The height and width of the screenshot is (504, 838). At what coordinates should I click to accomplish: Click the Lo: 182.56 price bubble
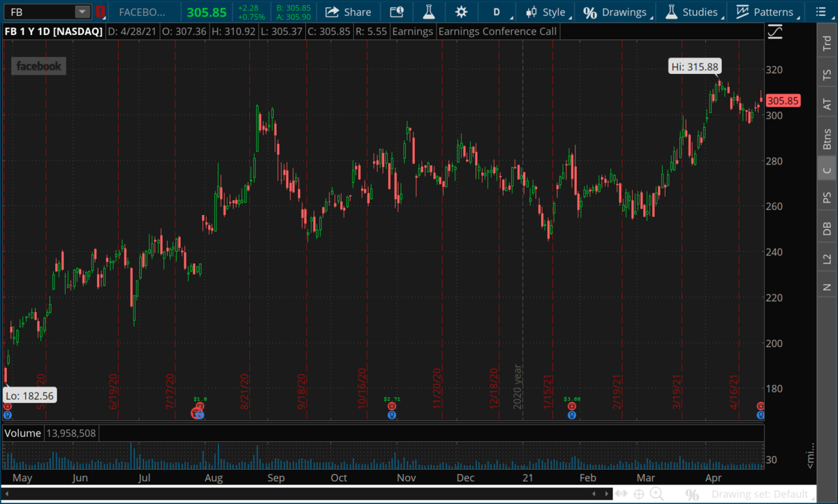tap(29, 396)
